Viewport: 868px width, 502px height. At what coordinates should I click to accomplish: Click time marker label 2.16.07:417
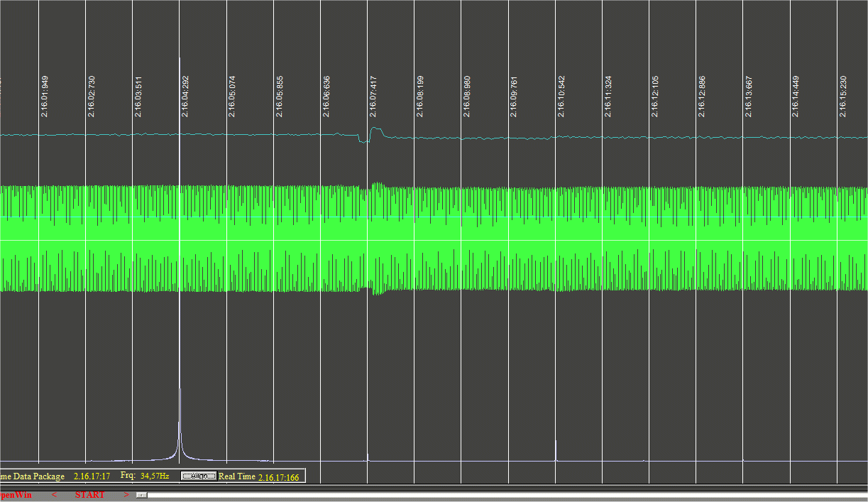tap(373, 96)
